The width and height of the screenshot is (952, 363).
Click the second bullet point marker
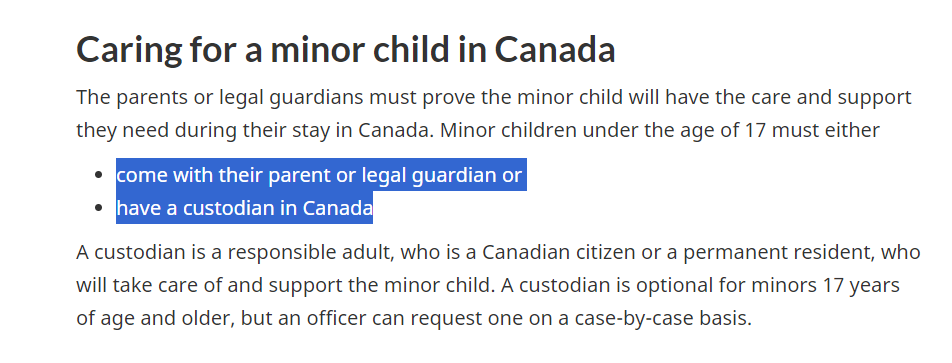99,208
